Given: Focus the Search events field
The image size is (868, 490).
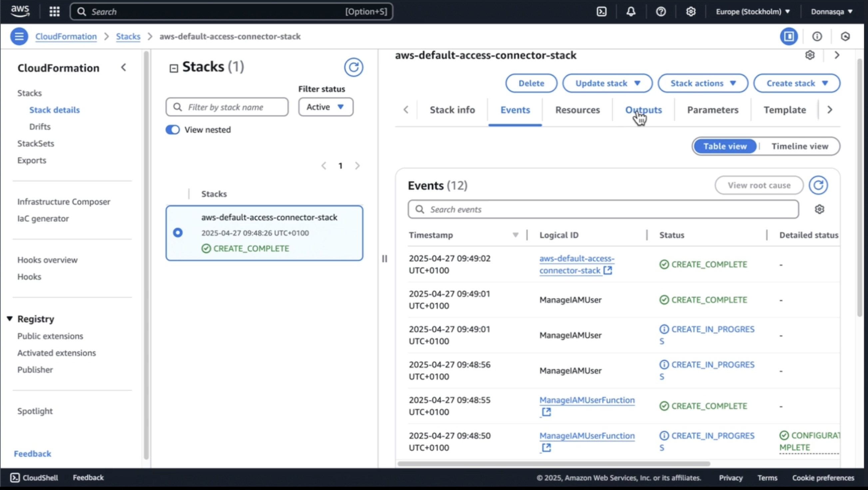Looking at the screenshot, I should coord(603,209).
